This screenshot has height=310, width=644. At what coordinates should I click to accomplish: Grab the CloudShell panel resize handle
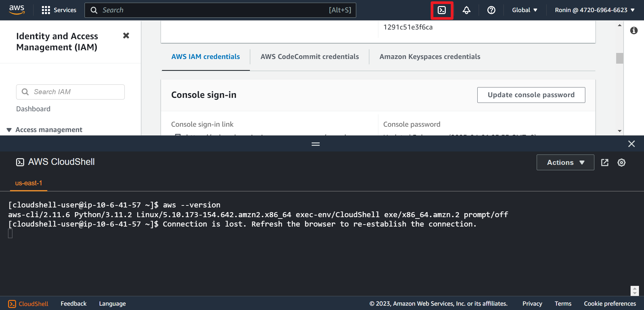[315, 144]
